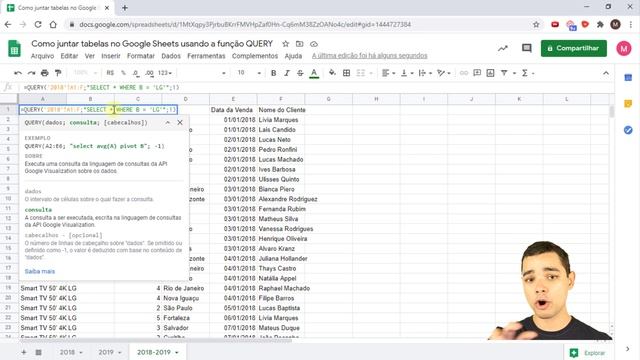Open the all sheets list

pyautogui.click(x=38, y=352)
